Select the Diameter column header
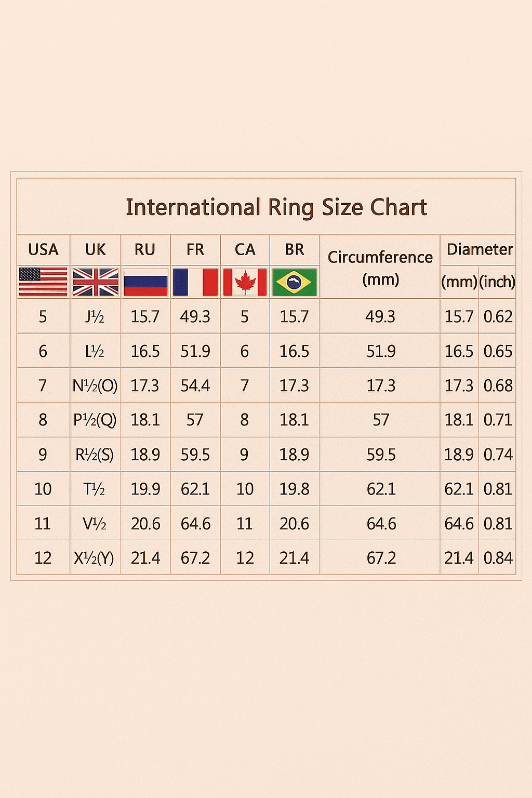 coord(480,249)
